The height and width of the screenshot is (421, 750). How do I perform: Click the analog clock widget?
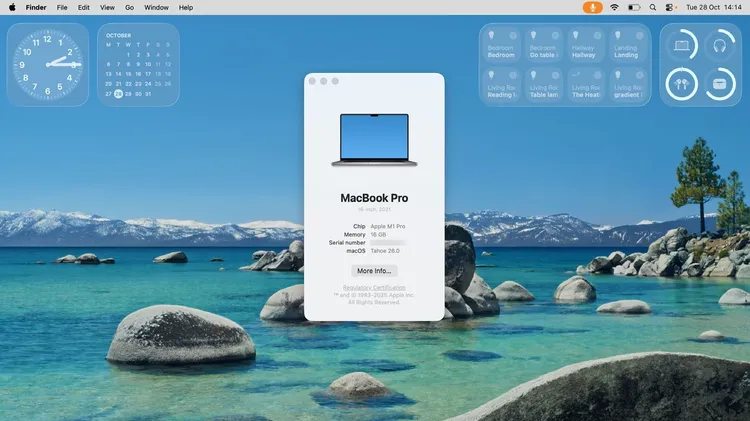click(48, 65)
